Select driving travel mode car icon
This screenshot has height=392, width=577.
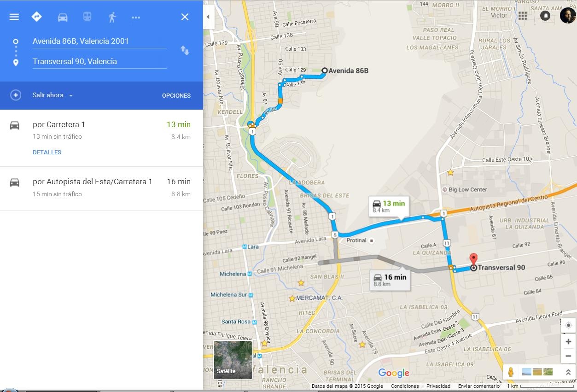(63, 17)
